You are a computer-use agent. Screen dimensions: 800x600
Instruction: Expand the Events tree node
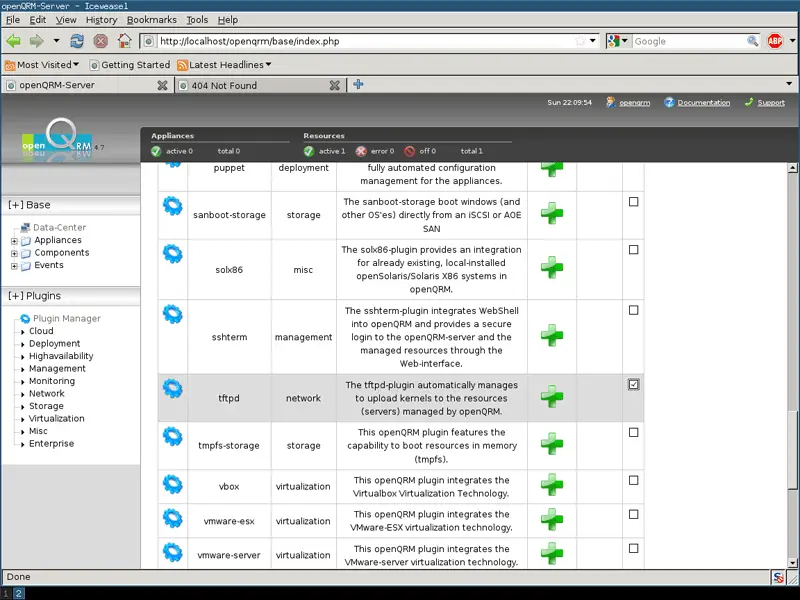[x=14, y=266]
